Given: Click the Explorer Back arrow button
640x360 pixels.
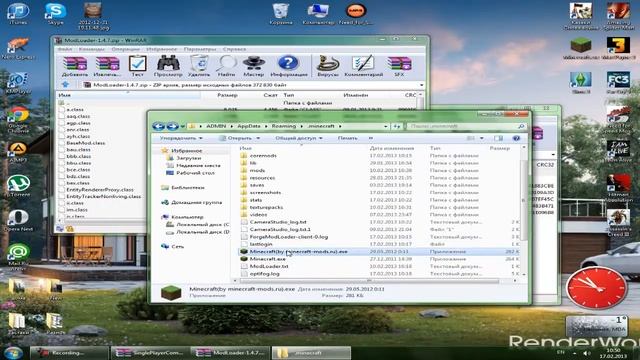Looking at the screenshot, I should coord(158,126).
